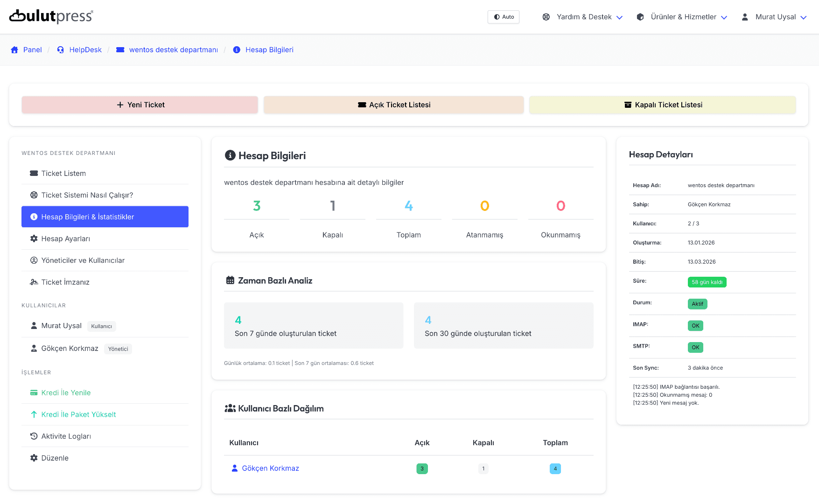Image resolution: width=819 pixels, height=504 pixels.
Task: Click the home icon next to Panel
Action: point(14,50)
